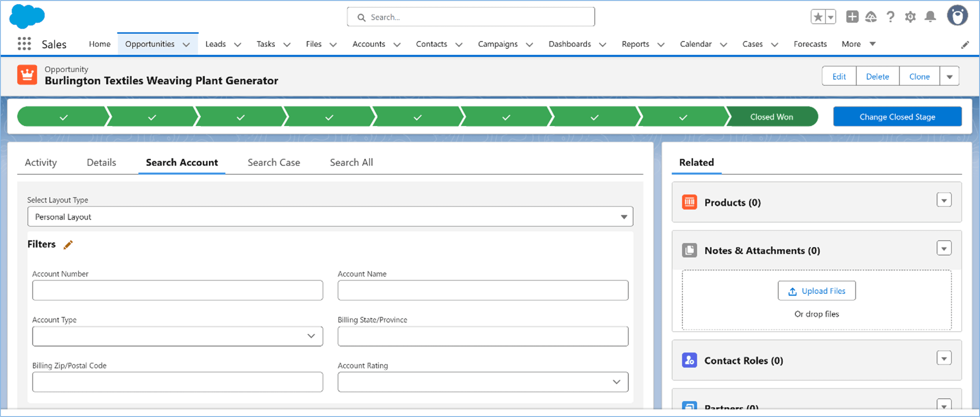980x417 pixels.
Task: Click the Contact Roles icon
Action: (x=689, y=360)
